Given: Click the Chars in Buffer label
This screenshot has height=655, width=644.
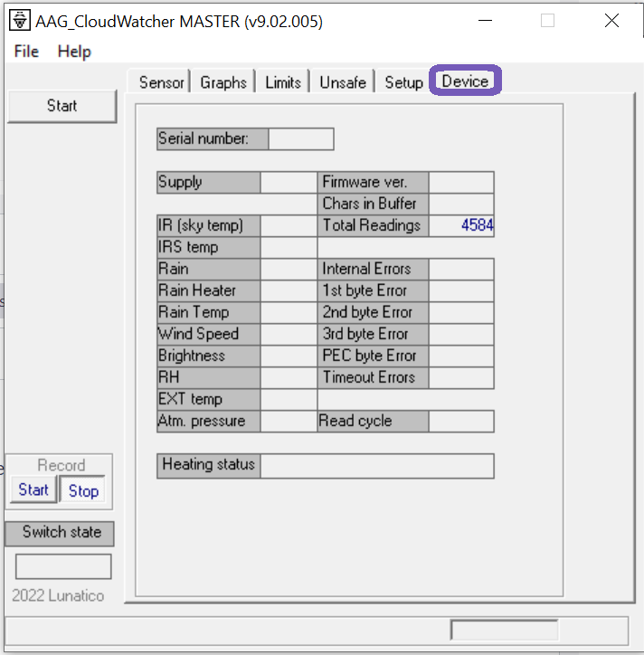Looking at the screenshot, I should click(373, 204).
